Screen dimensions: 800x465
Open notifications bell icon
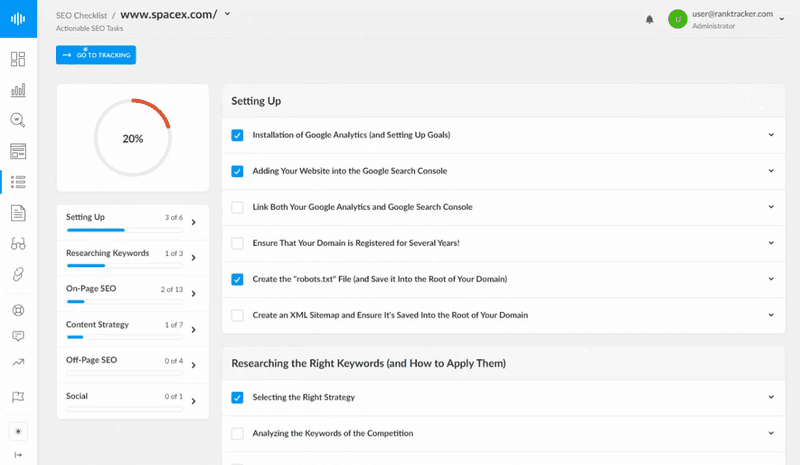[x=649, y=19]
